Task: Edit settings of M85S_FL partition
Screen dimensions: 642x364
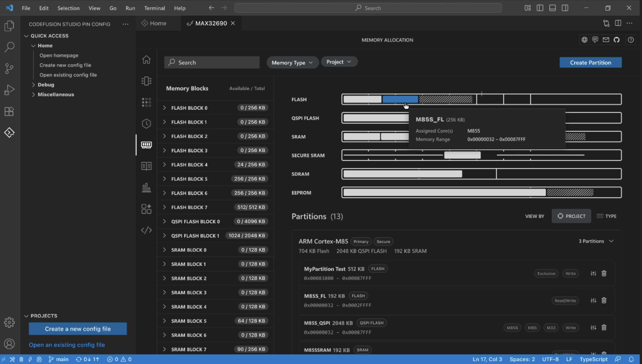Action: coord(593,300)
